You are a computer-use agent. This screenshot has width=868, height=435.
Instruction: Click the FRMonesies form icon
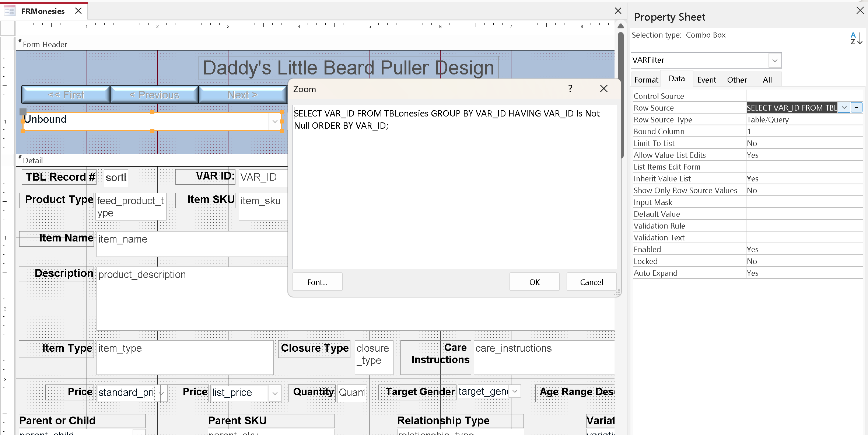coord(10,11)
